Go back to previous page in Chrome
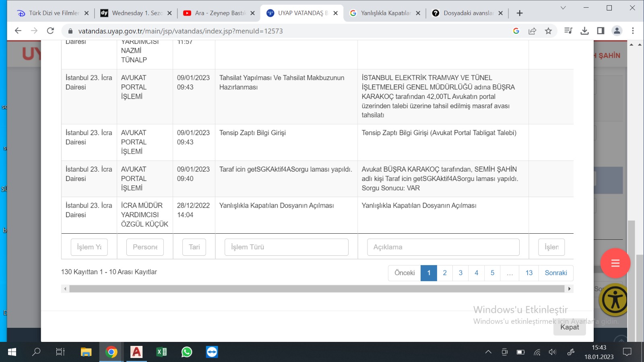Image resolution: width=644 pixels, height=362 pixels. click(x=18, y=31)
